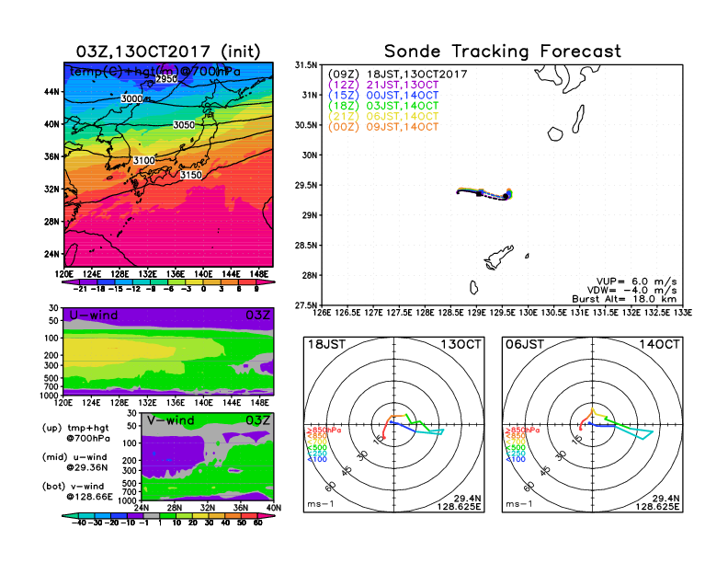Click the '40N' label under V-wind panel
This screenshot has width=728, height=563.
click(x=274, y=508)
